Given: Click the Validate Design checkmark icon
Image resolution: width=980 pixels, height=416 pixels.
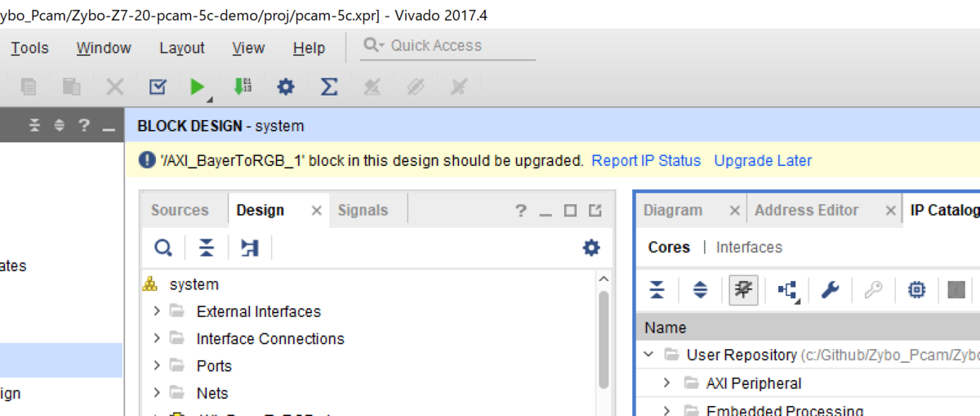Looking at the screenshot, I should pos(158,86).
